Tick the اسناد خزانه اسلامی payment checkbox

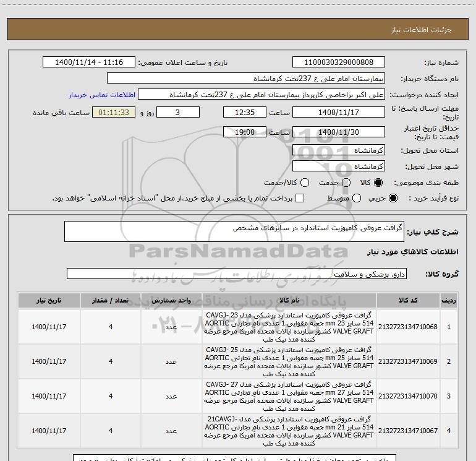[x=300, y=198]
